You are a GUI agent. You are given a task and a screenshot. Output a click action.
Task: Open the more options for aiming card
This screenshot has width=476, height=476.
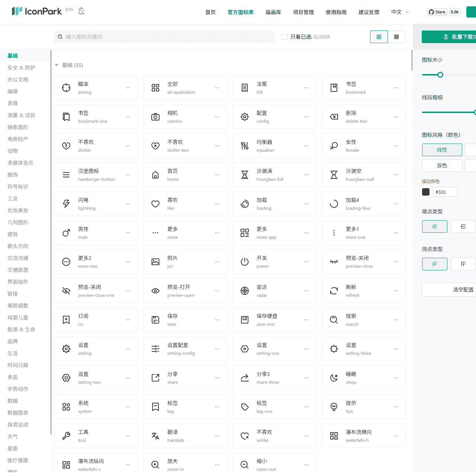(128, 88)
